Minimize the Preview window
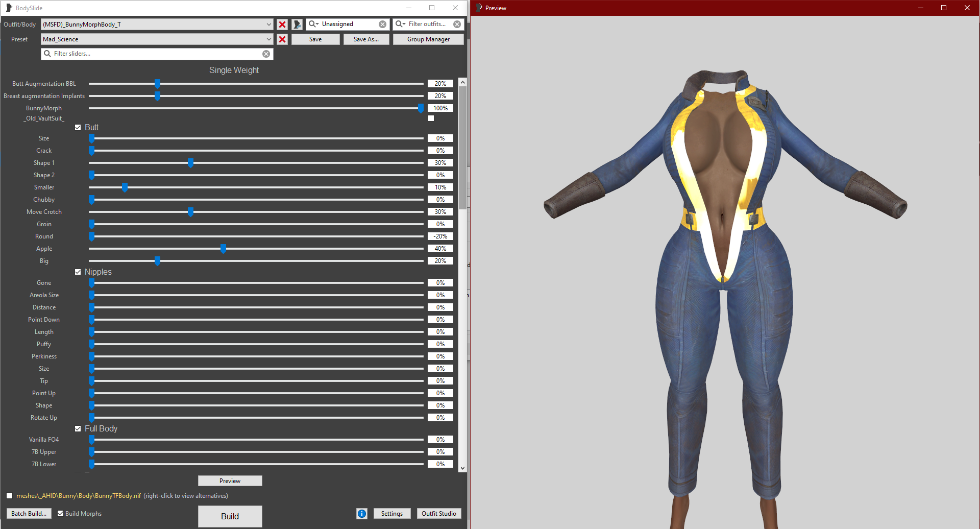Screen dimensions: 980x529 (x=921, y=8)
